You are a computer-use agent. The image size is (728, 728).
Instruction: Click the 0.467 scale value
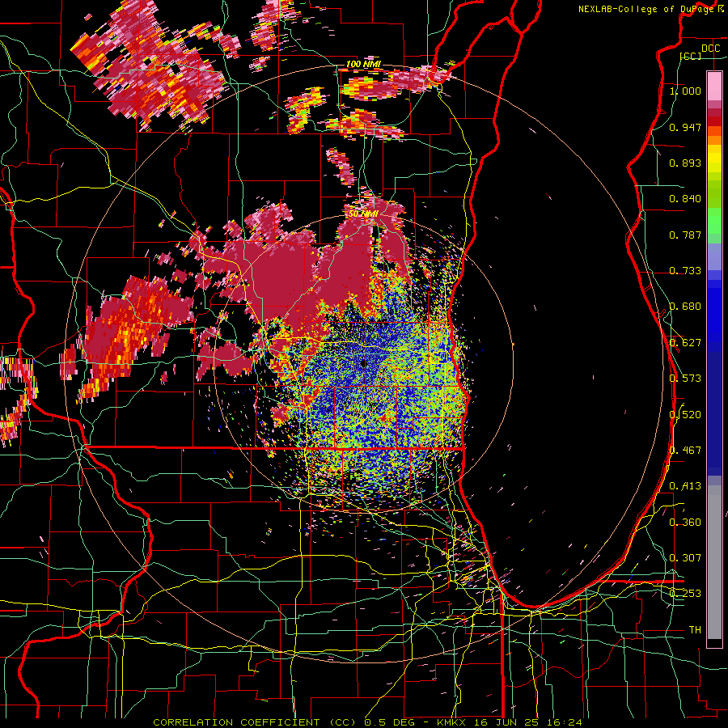685,451
